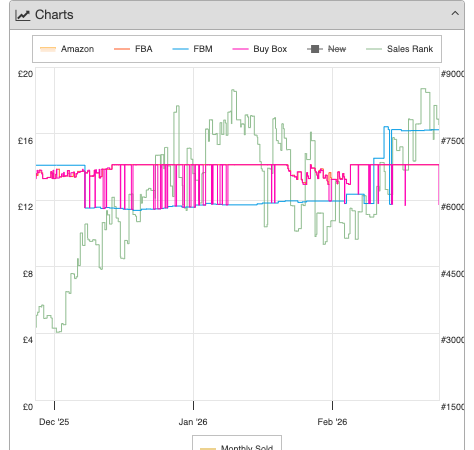Toggle the FBM series in the legend
This screenshot has height=450, width=474.
pos(192,49)
